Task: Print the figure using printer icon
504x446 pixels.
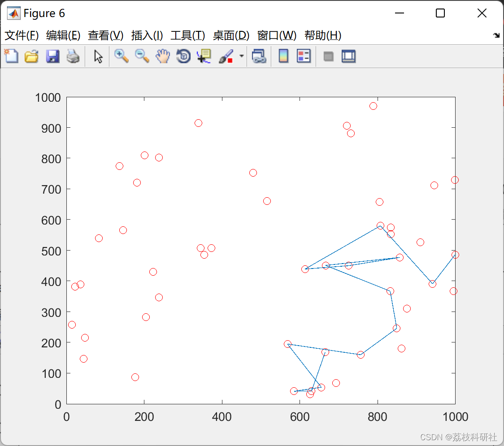Action: [x=73, y=56]
